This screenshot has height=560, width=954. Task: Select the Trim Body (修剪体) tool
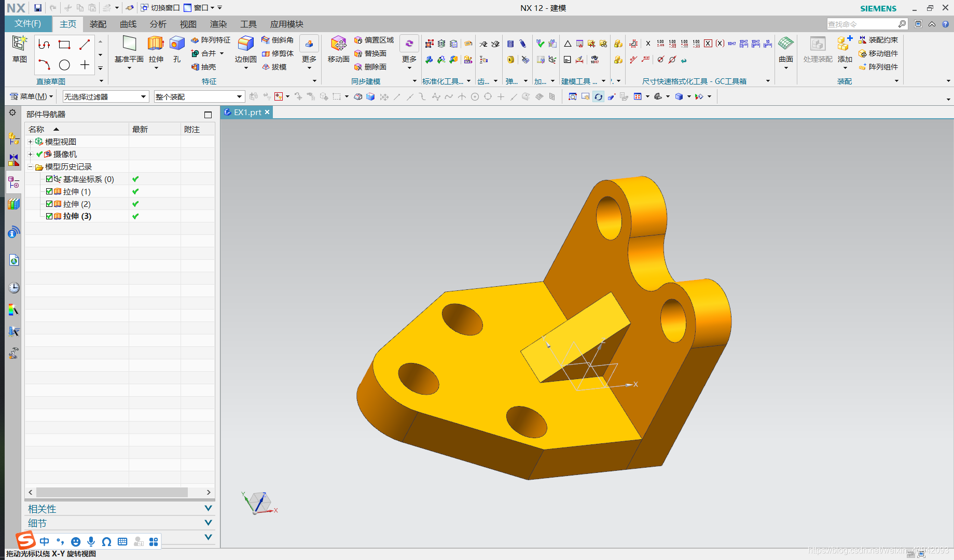click(x=278, y=53)
